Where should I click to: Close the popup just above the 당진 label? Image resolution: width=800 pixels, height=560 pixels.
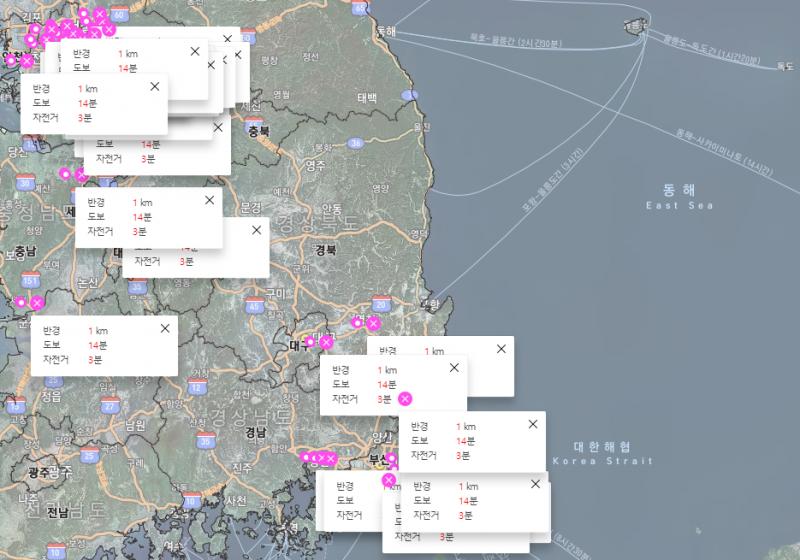(155, 87)
